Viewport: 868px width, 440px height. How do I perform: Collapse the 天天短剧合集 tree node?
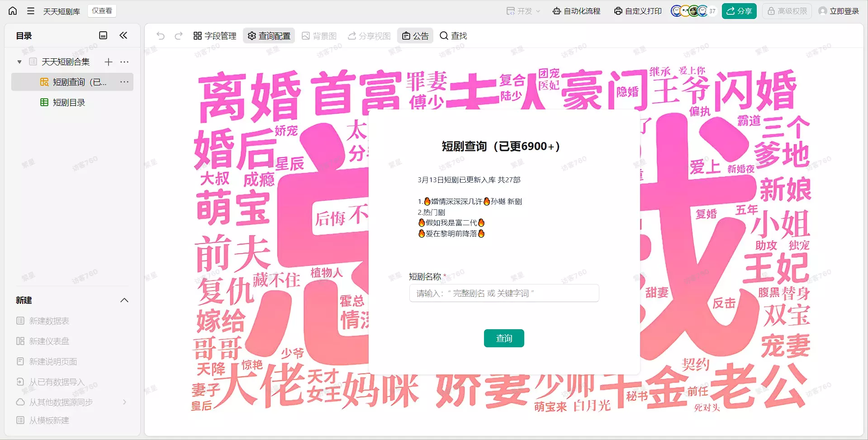point(19,62)
